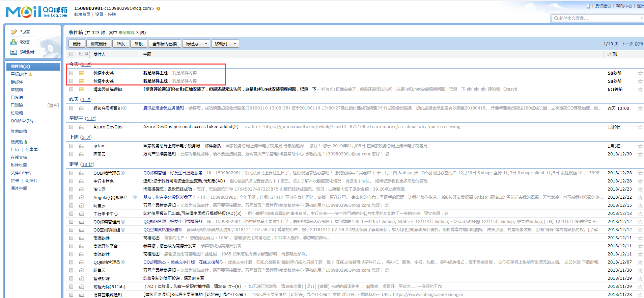Open the 已发送 folder in sidebar
This screenshot has height=298, width=644.
point(17,97)
